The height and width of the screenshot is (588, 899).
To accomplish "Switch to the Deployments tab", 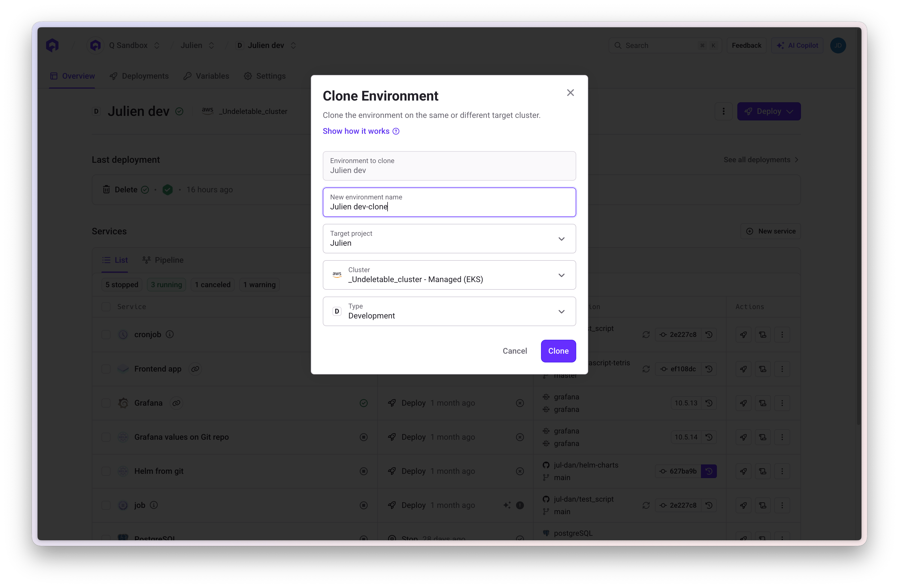I will 139,76.
